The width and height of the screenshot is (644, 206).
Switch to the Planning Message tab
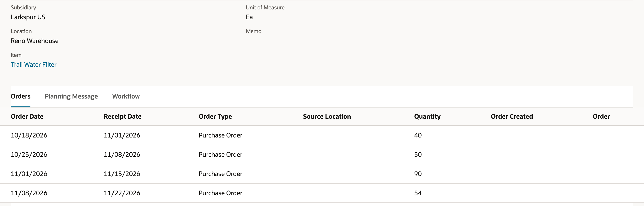point(71,96)
